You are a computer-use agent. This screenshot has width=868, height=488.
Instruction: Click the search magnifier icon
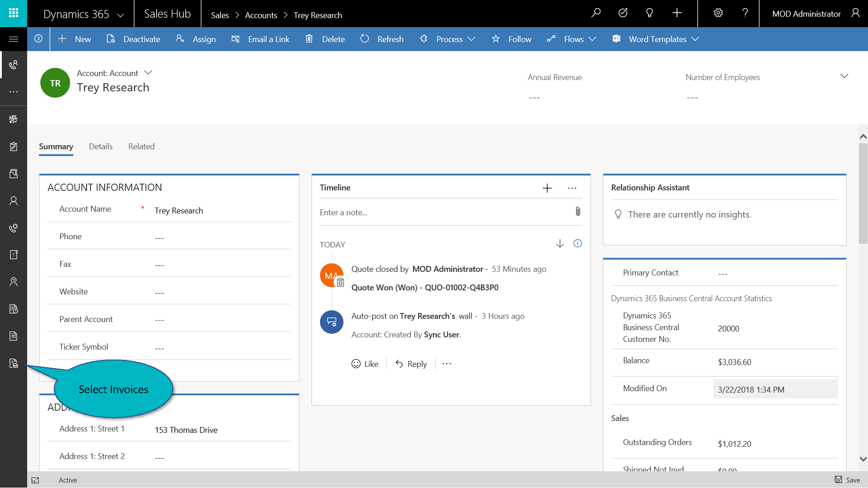coord(596,13)
